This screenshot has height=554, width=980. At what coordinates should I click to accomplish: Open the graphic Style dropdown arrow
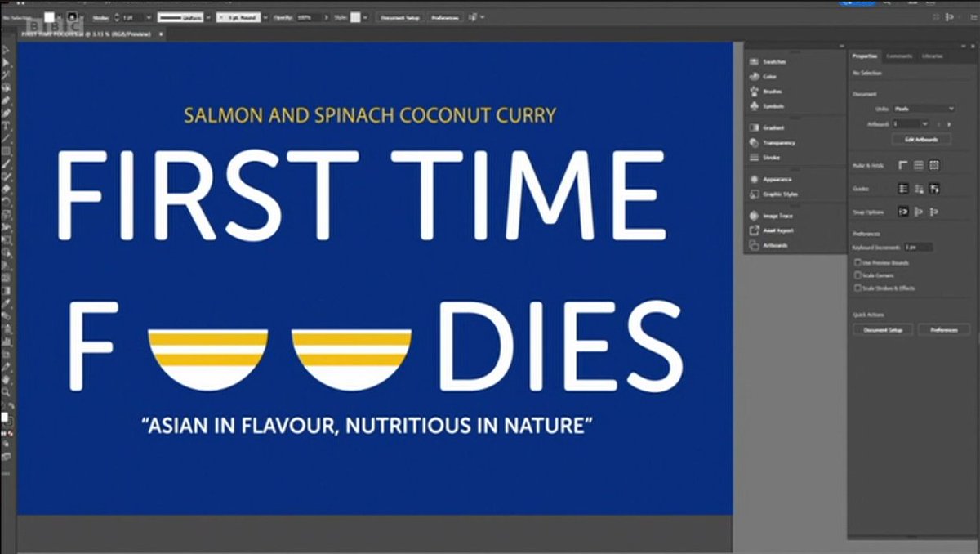click(x=365, y=17)
